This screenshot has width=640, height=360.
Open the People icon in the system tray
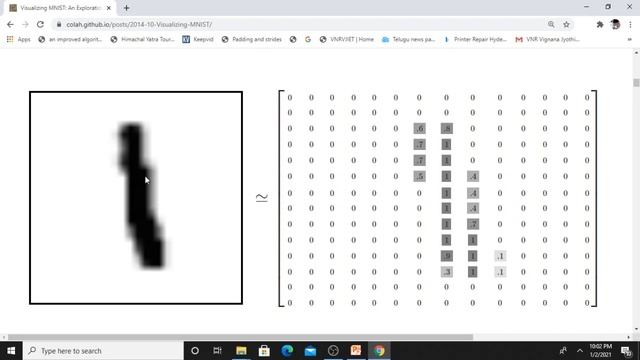tap(563, 351)
